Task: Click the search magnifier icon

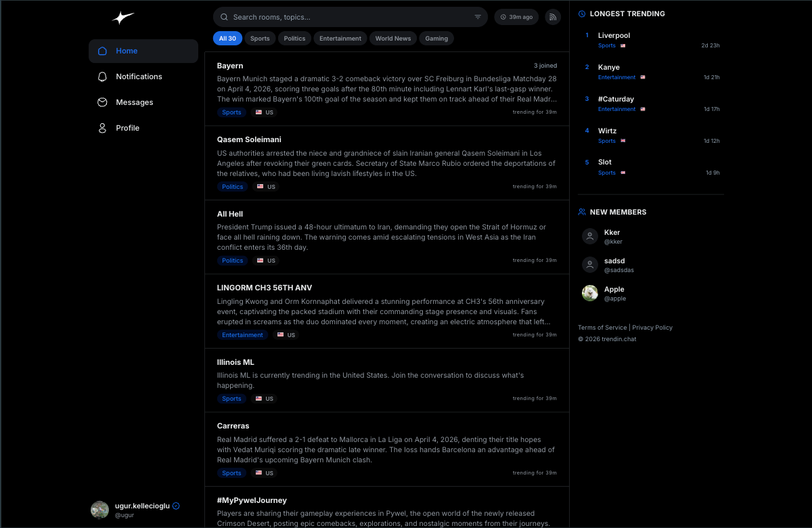Action: (224, 17)
